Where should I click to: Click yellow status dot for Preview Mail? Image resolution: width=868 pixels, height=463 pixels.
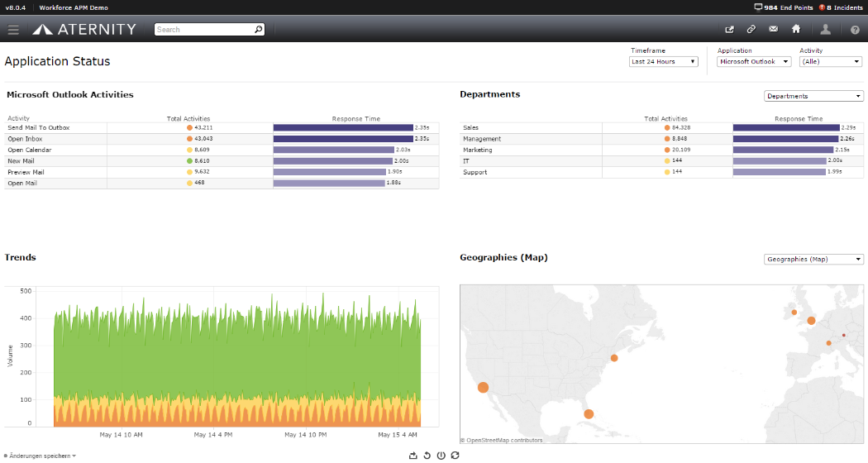(x=189, y=172)
